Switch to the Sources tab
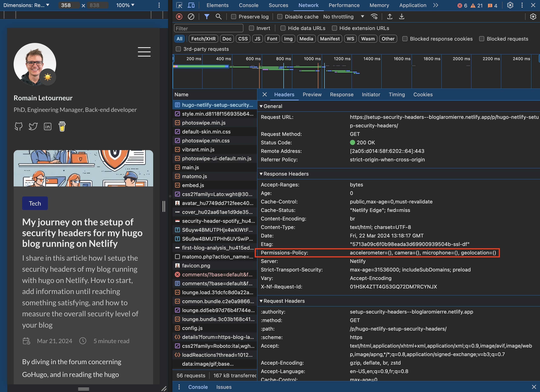The height and width of the screenshot is (392, 540). 278,5
